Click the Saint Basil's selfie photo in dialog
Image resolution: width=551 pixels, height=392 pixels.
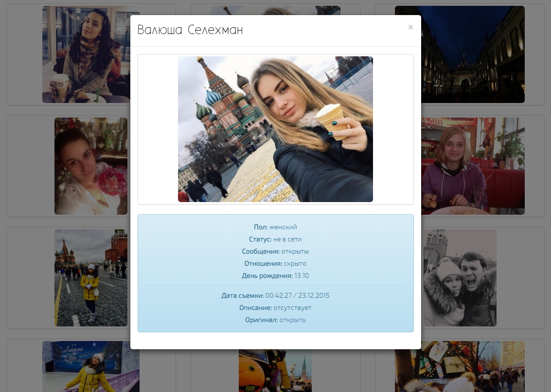point(275,129)
